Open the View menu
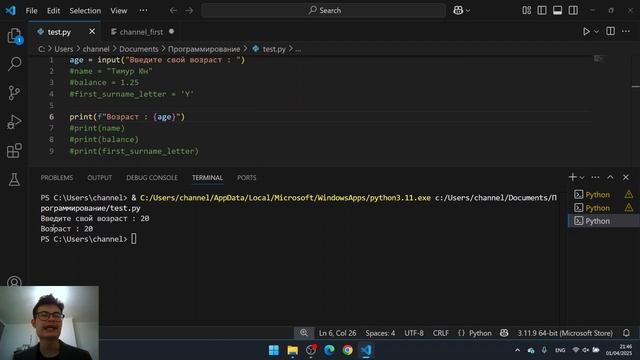 click(x=118, y=11)
